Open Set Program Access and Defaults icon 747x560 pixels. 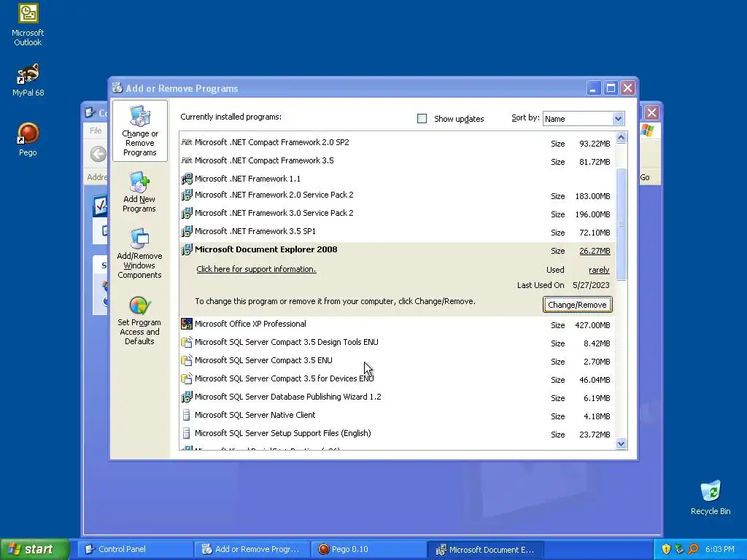pyautogui.click(x=139, y=321)
